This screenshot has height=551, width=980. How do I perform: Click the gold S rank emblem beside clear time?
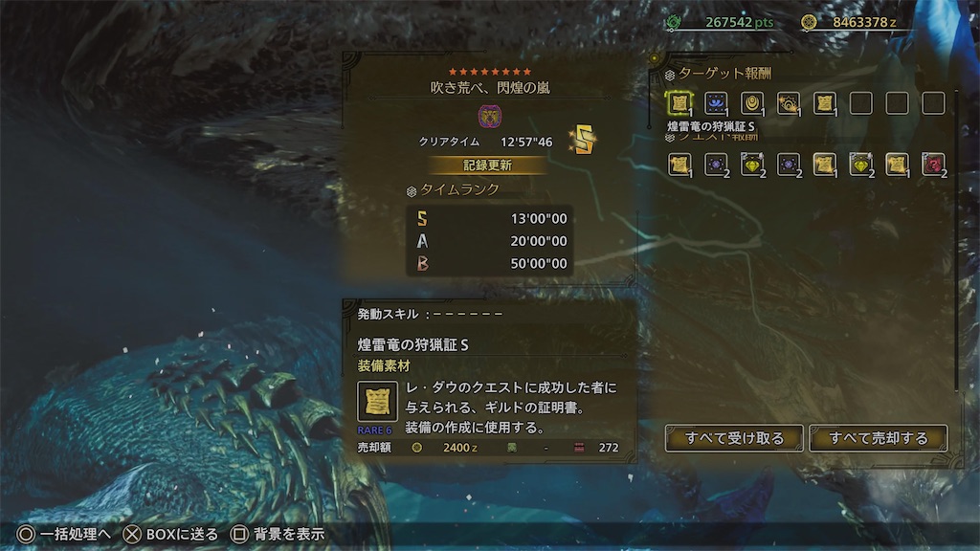(x=583, y=139)
